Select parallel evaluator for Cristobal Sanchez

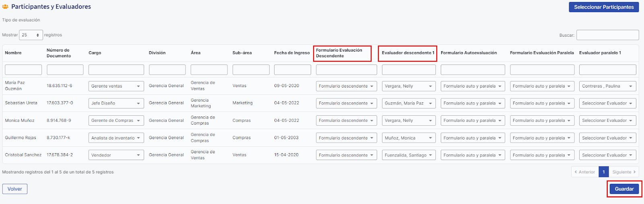pos(607,155)
